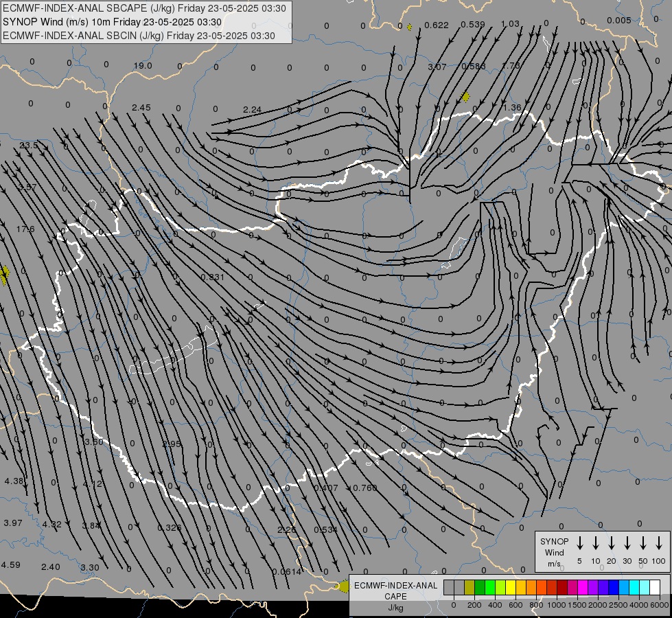Click the SYNOP Wind m/s legend label
Image resolution: width=672 pixels, height=618 pixels.
[554, 552]
